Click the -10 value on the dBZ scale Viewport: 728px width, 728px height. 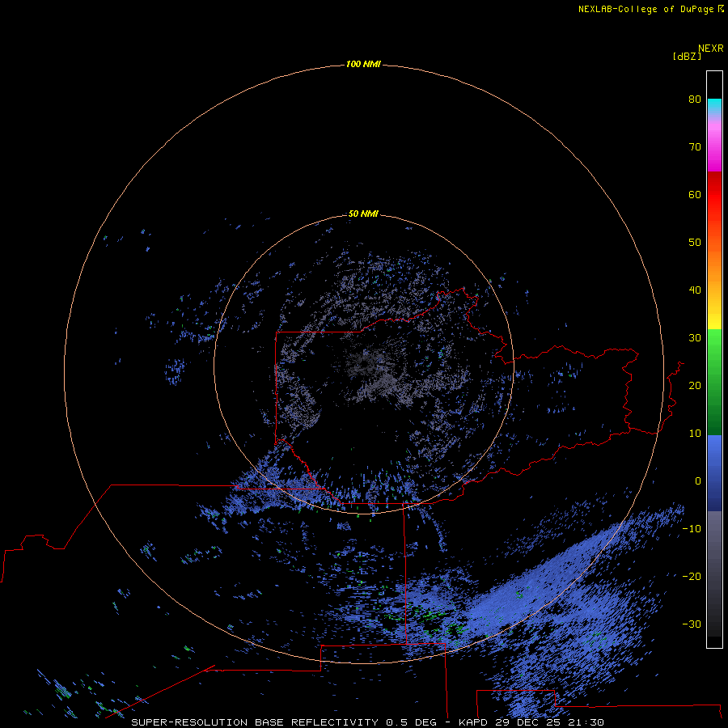coord(692,529)
